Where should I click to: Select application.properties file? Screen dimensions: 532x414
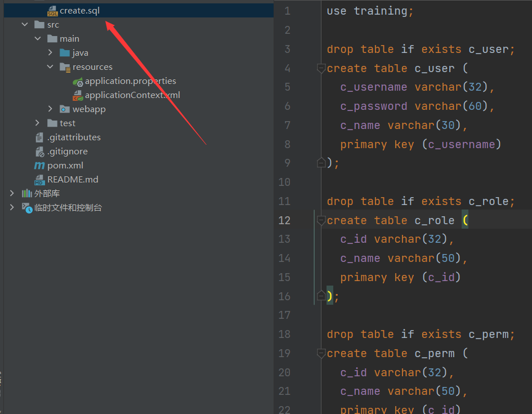pos(130,81)
